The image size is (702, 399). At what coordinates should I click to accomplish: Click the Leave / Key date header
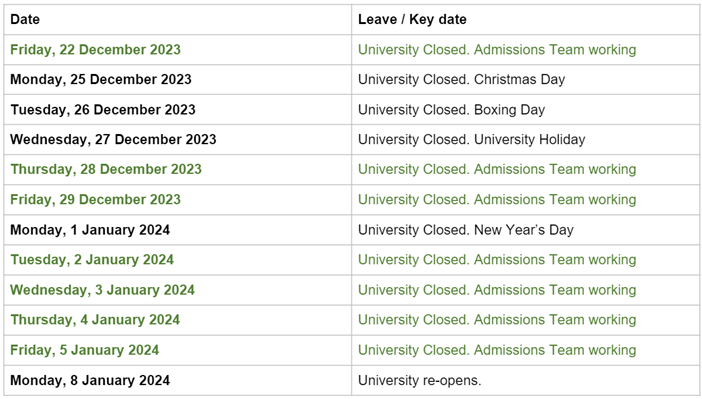[x=412, y=19]
